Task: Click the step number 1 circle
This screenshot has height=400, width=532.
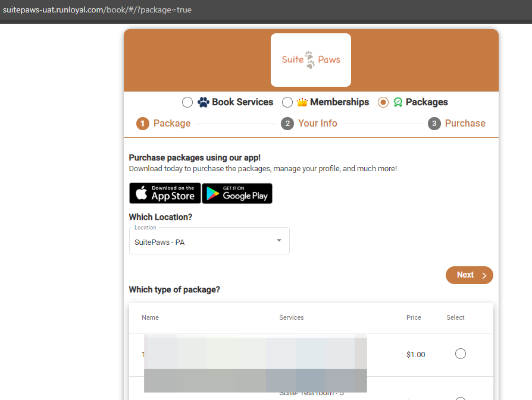Action: [142, 124]
